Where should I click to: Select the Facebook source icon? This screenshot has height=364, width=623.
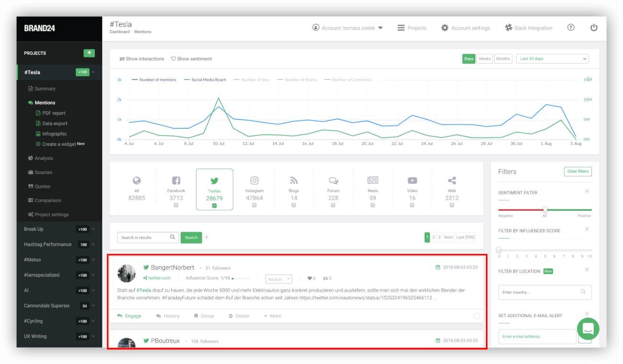coord(176,181)
